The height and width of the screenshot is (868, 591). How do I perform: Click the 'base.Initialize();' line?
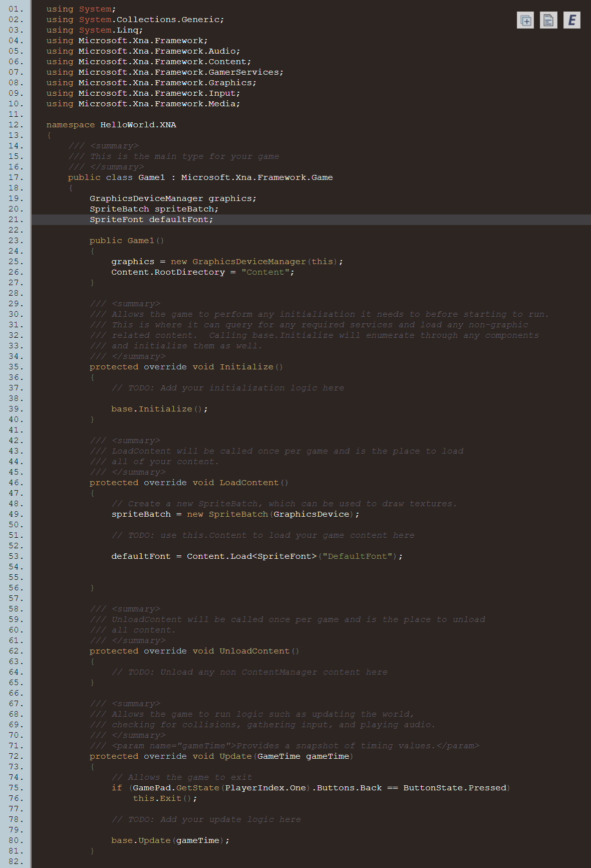pyautogui.click(x=159, y=409)
